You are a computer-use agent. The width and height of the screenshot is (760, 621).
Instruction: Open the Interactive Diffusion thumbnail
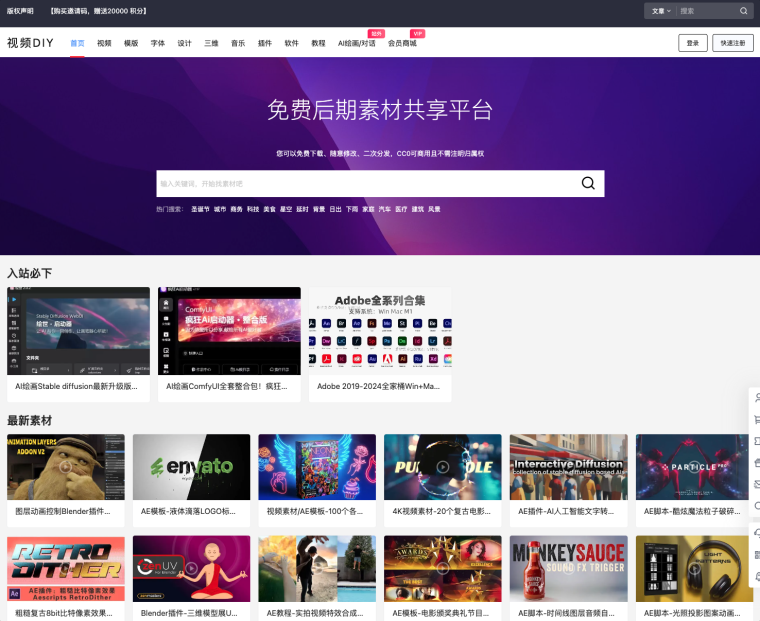click(569, 467)
